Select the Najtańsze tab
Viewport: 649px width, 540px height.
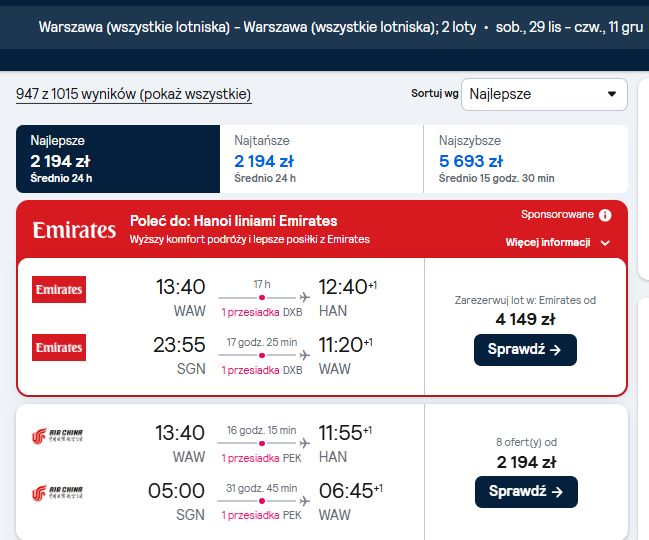coord(322,159)
